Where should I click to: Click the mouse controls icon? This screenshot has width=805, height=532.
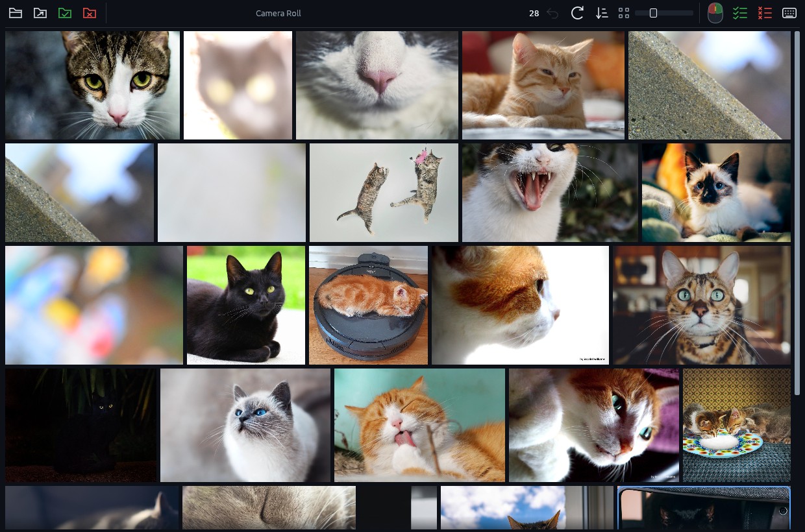[x=715, y=13]
